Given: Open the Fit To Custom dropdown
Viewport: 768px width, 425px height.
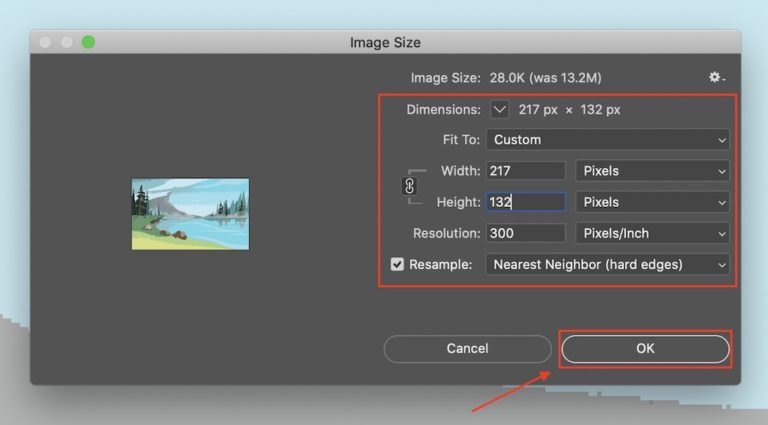Looking at the screenshot, I should (x=608, y=140).
